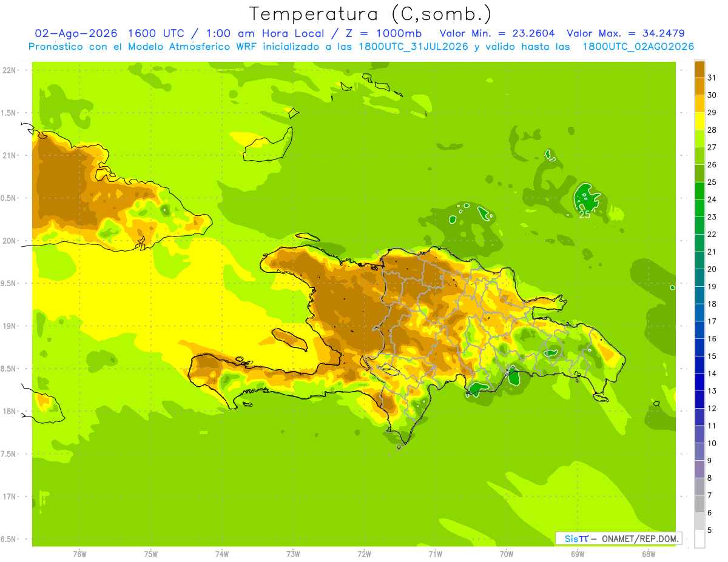Click the "20N" latitude axis label
Screen dimensions: 728x562
pyautogui.click(x=9, y=241)
